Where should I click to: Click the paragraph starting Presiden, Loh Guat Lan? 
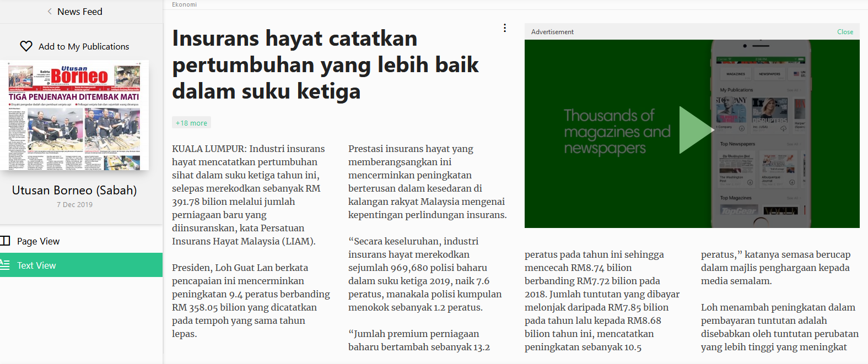(x=251, y=301)
